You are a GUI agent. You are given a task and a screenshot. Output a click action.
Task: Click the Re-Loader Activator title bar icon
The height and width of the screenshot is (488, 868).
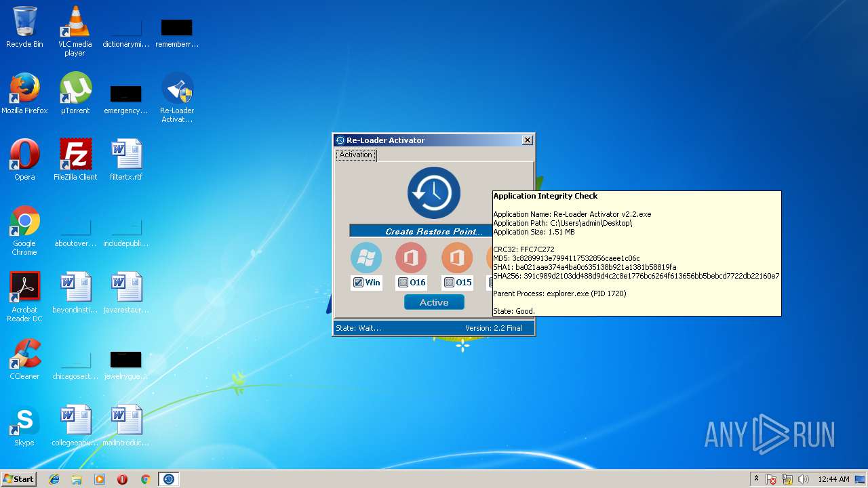pos(340,140)
